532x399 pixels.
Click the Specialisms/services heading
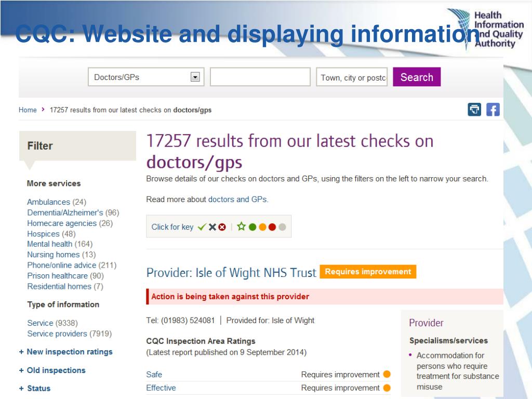(x=448, y=341)
